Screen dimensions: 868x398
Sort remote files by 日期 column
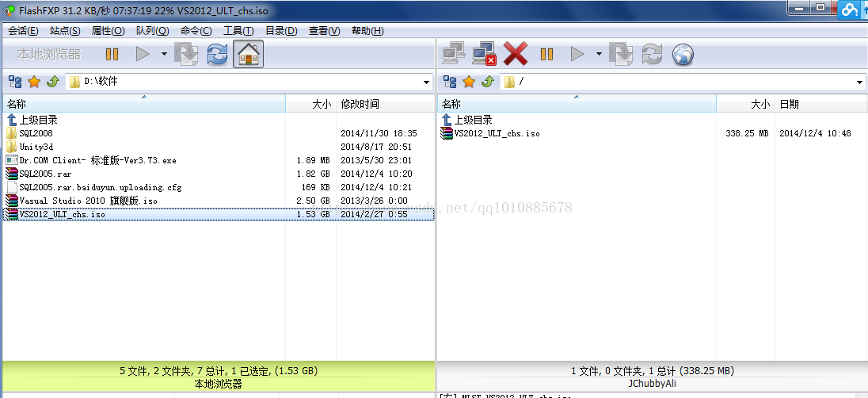[821, 104]
